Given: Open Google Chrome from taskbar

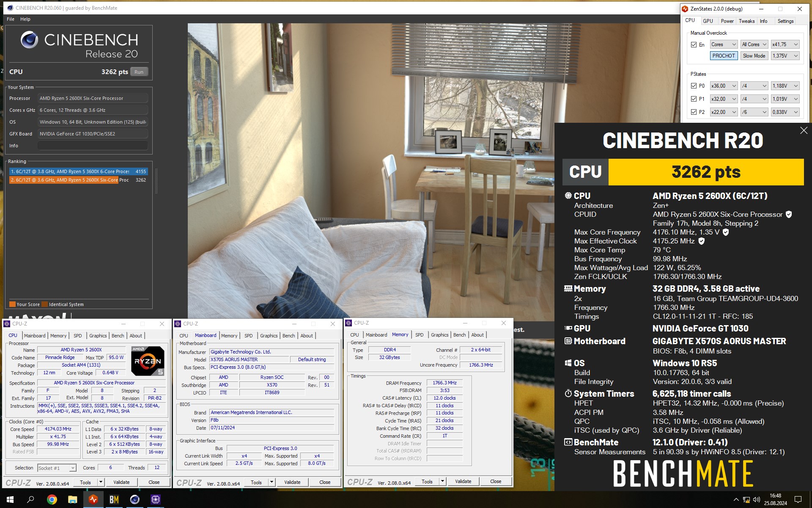Looking at the screenshot, I should click(x=52, y=500).
